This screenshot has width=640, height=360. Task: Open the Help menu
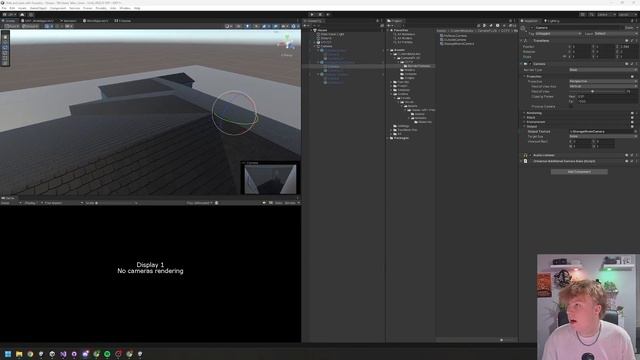[x=137, y=8]
